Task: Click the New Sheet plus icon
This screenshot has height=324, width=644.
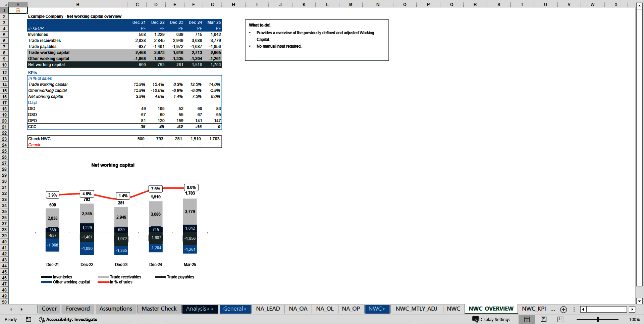Action: pyautogui.click(x=563, y=309)
